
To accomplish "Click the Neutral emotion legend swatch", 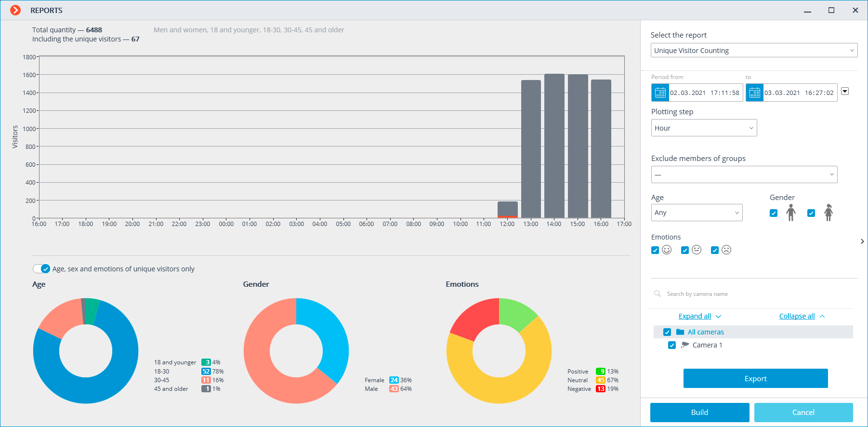I will pyautogui.click(x=601, y=380).
